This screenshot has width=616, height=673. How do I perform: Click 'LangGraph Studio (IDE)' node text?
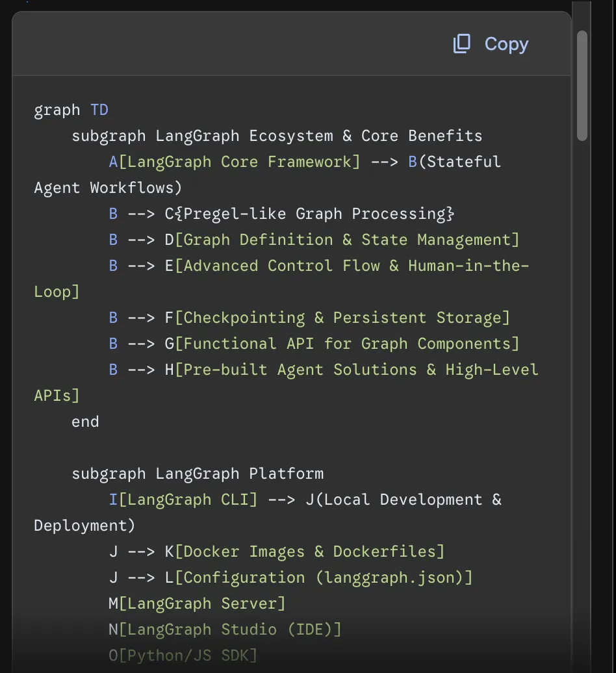[230, 629]
